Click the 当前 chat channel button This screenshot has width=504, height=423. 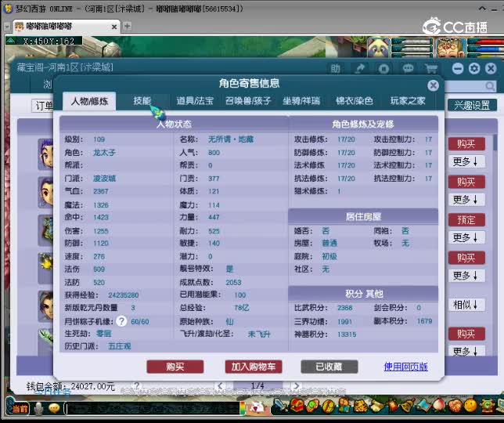pos(20,409)
